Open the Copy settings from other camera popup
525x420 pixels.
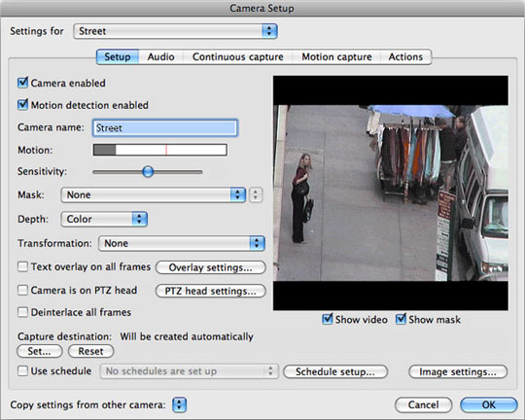pos(179,404)
